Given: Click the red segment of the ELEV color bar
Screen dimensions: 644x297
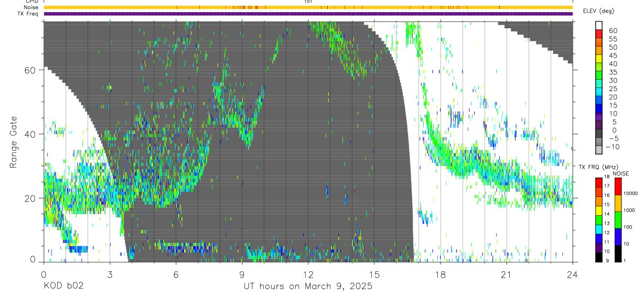Looking at the screenshot, I should click(599, 35).
